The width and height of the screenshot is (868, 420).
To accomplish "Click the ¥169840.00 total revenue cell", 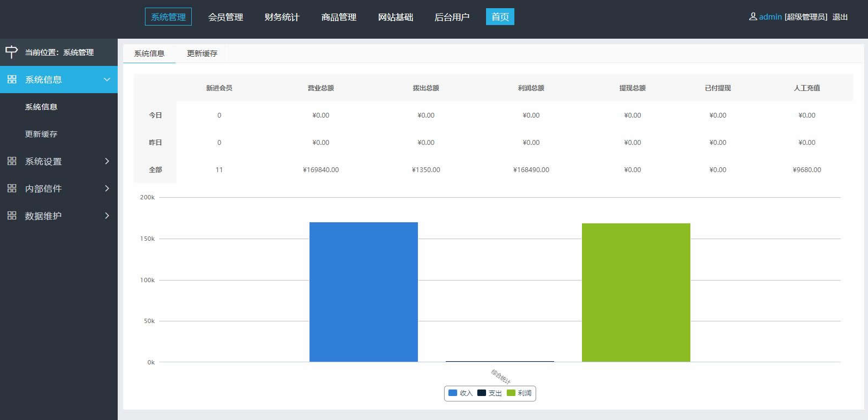I will click(321, 169).
